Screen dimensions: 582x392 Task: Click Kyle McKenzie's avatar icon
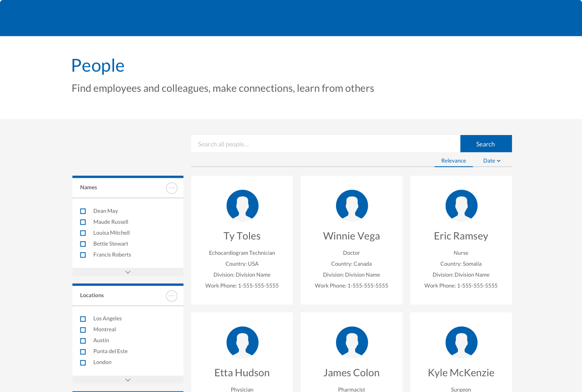[461, 342]
